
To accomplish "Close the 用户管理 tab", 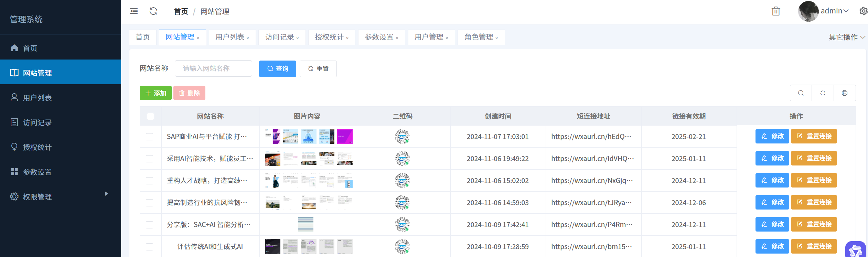I will tap(447, 38).
